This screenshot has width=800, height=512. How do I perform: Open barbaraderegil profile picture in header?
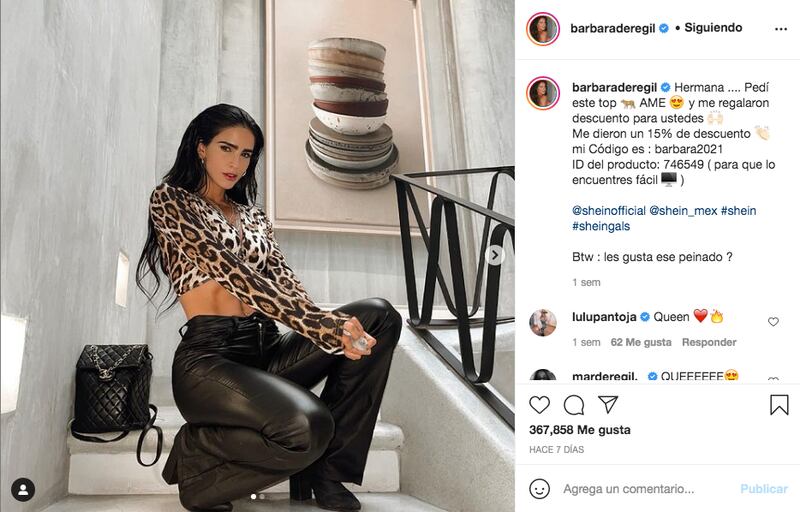click(x=543, y=29)
